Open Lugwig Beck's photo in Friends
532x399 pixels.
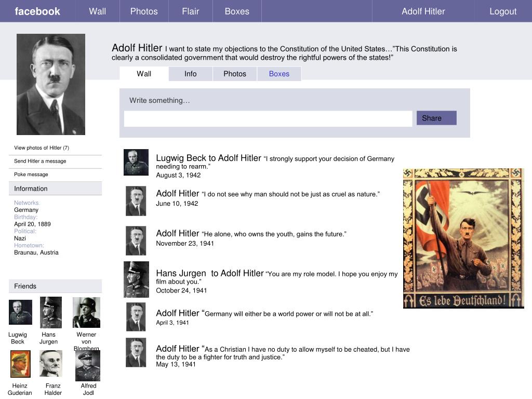pos(20,312)
